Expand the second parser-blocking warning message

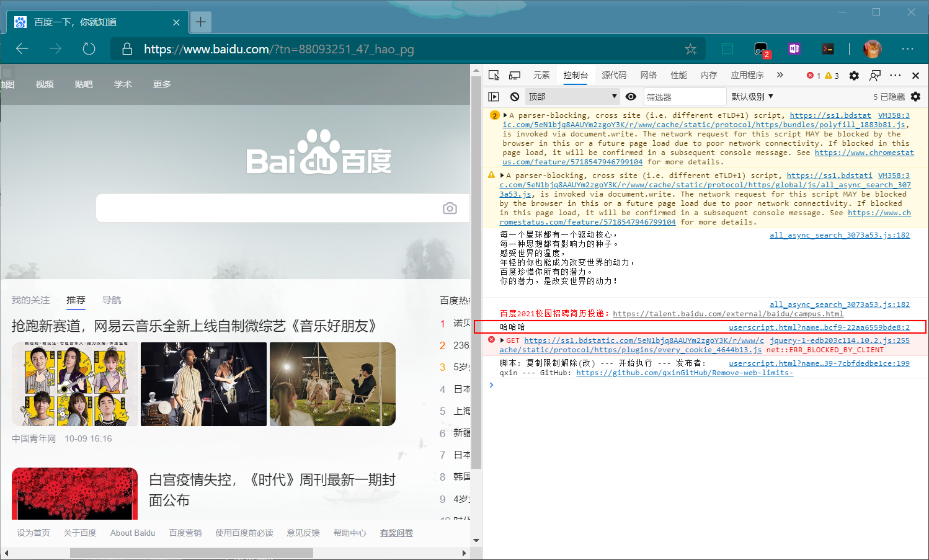pos(502,176)
